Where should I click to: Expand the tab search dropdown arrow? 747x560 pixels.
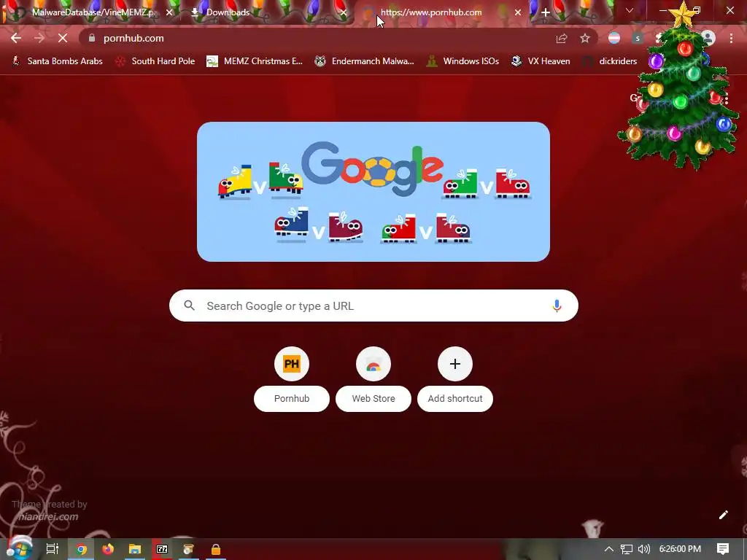(x=630, y=10)
